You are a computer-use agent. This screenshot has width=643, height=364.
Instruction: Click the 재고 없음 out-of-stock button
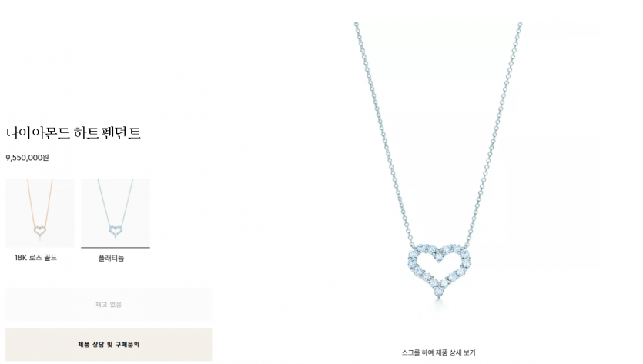pyautogui.click(x=109, y=304)
